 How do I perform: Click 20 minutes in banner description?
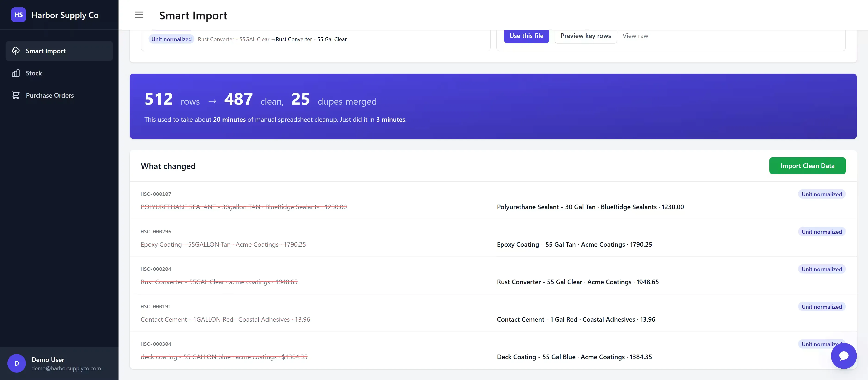(x=229, y=119)
